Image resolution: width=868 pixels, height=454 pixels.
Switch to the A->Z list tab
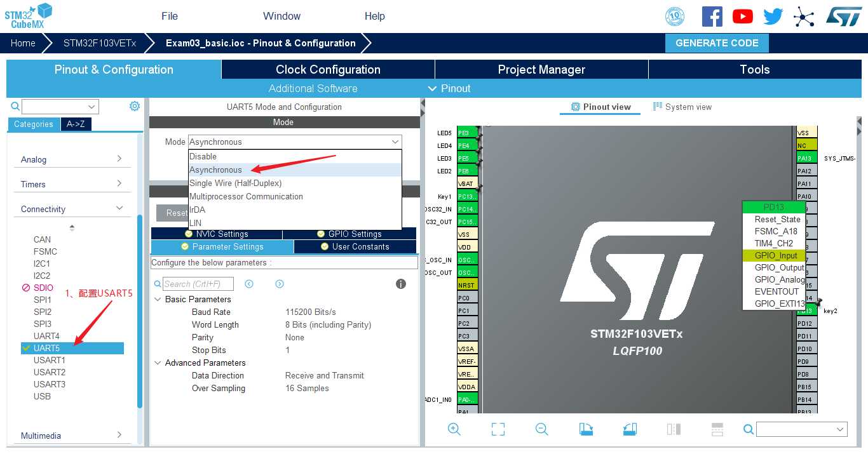point(76,124)
